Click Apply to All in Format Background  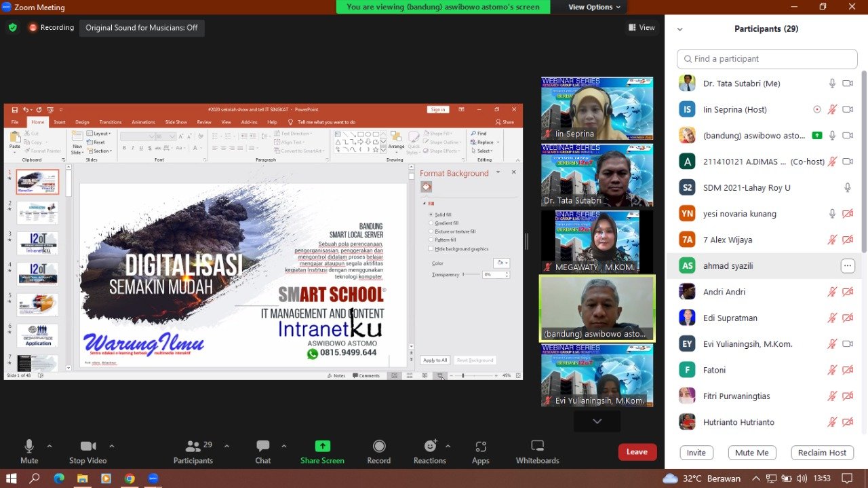pyautogui.click(x=435, y=360)
